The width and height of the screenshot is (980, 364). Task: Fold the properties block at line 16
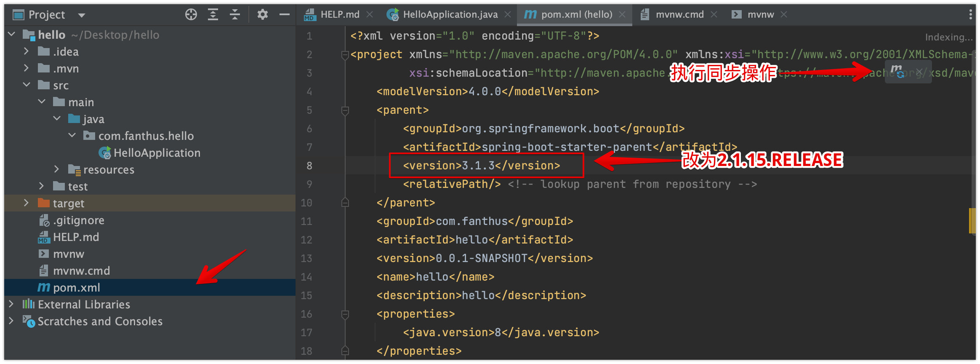345,314
